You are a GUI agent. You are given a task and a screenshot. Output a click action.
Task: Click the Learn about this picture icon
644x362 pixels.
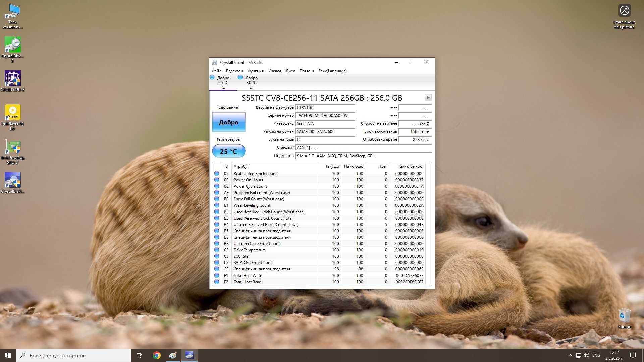[x=624, y=16]
